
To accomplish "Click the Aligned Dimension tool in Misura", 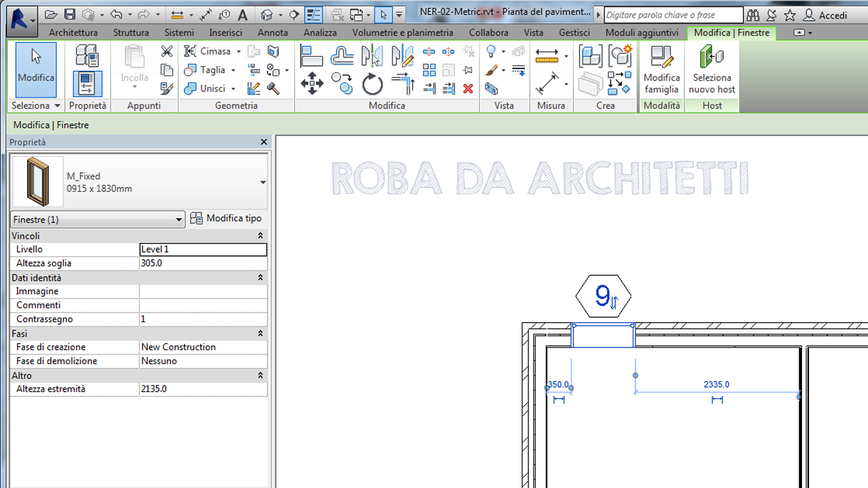I will [x=547, y=83].
